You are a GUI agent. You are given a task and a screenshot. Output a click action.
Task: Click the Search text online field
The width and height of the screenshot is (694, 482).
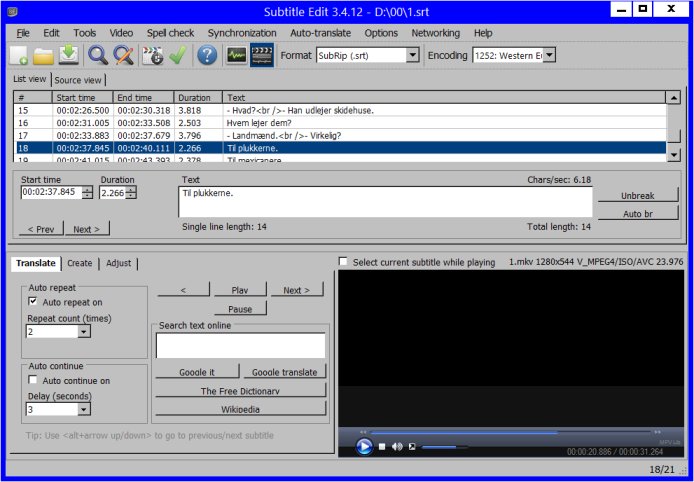click(x=240, y=345)
